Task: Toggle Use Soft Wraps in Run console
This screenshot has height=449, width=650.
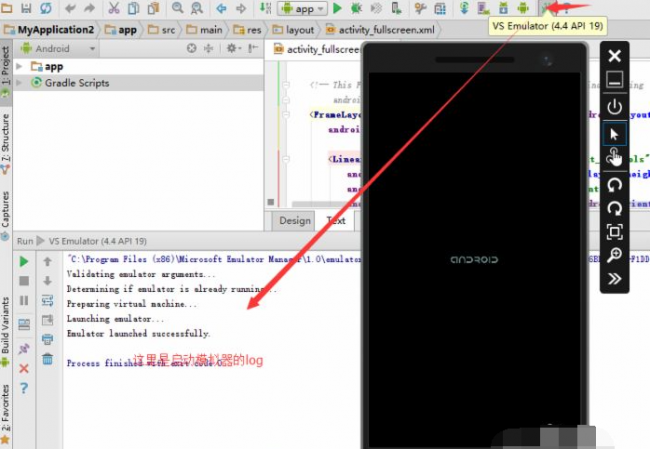Action: coord(48,300)
